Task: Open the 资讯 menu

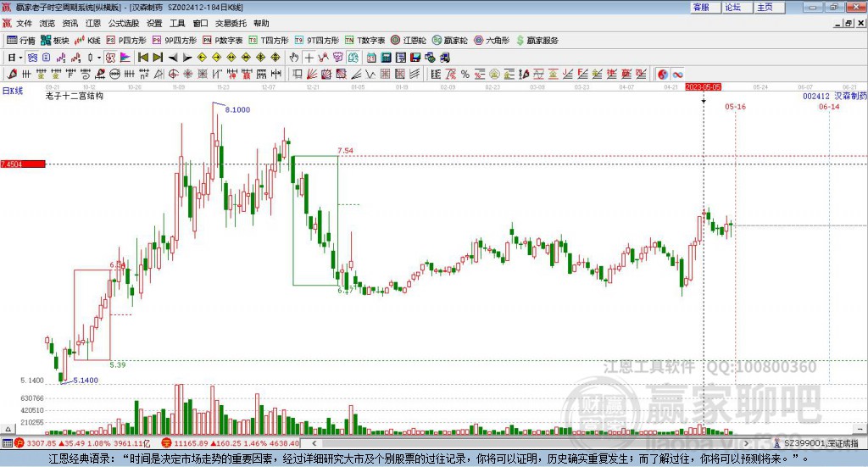Action: pos(70,23)
